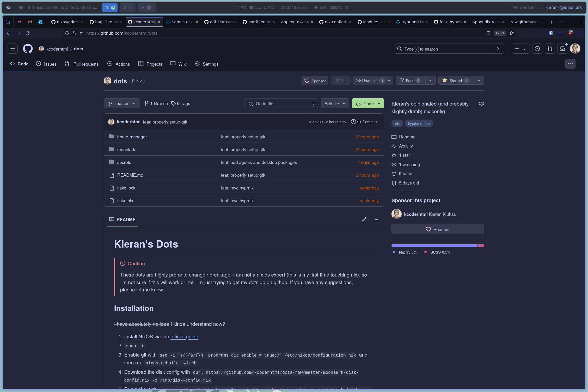Open the Add file dropdown
Image resolution: width=588 pixels, height=392 pixels.
pos(335,103)
